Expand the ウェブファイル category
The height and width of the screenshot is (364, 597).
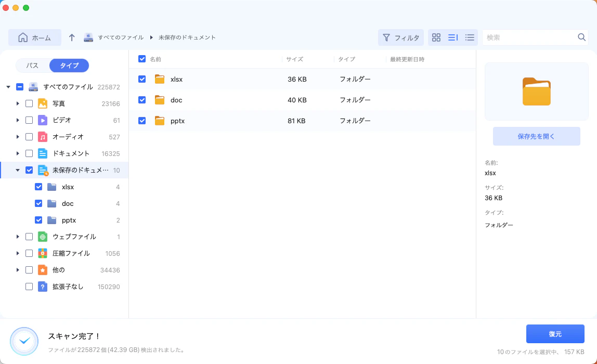[18, 237]
